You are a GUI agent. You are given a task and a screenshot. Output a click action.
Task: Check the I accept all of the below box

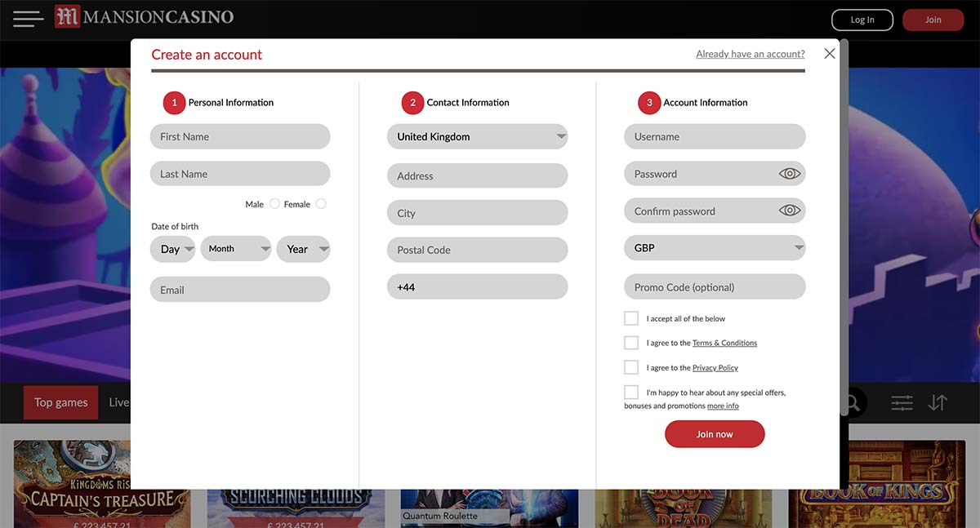click(631, 317)
